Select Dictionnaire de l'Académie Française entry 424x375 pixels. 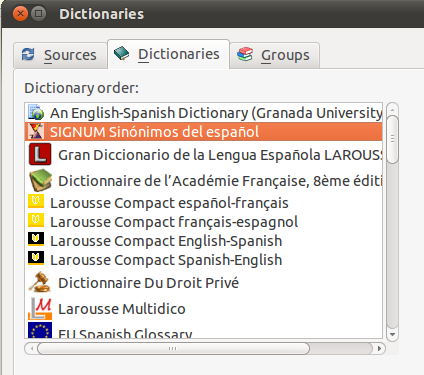pos(204,180)
